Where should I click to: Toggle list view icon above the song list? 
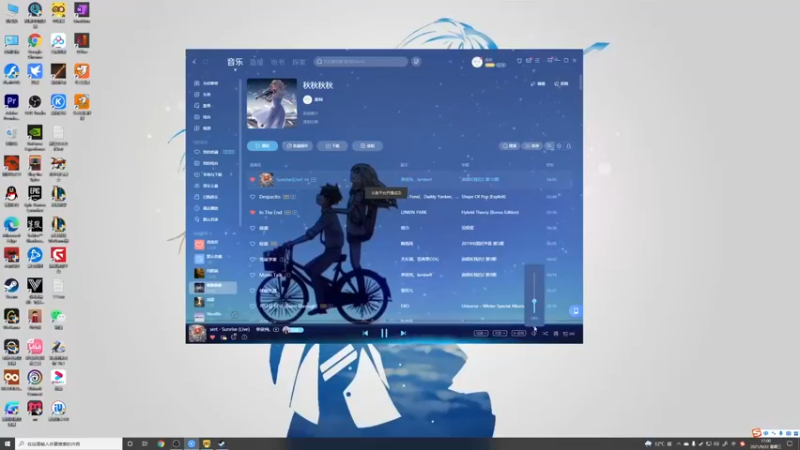click(549, 146)
